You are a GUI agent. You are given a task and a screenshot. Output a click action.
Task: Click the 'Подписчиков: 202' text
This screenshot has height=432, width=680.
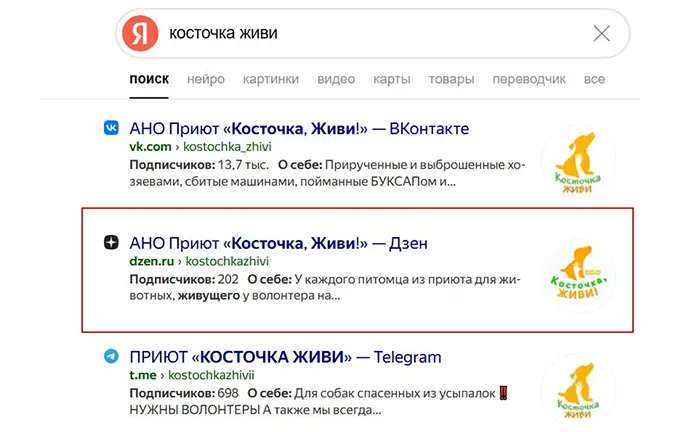tap(184, 279)
